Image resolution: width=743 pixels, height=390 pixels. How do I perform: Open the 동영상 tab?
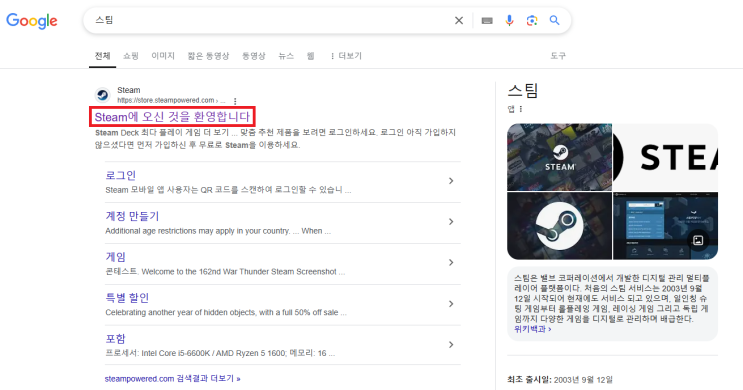tap(254, 56)
